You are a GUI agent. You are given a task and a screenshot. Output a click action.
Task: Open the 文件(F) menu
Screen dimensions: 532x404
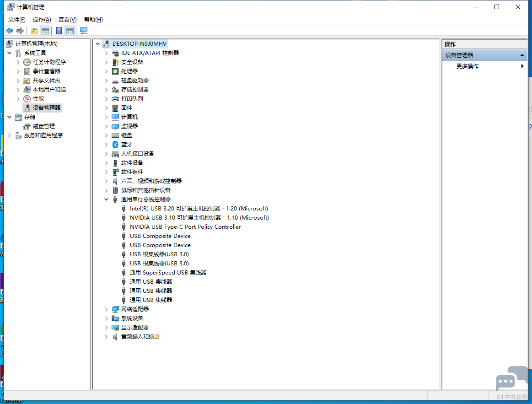[16, 20]
